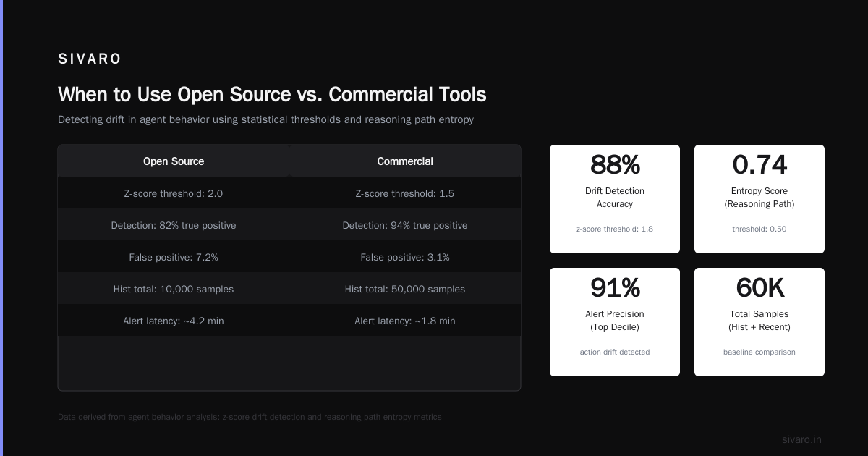Click the SIVARO brand name

pyautogui.click(x=90, y=59)
